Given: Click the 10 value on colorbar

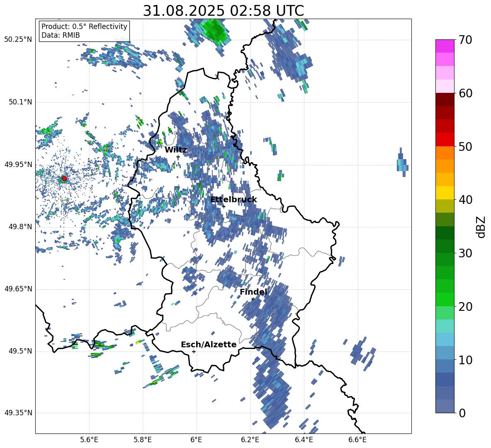Looking at the screenshot, I should [465, 360].
